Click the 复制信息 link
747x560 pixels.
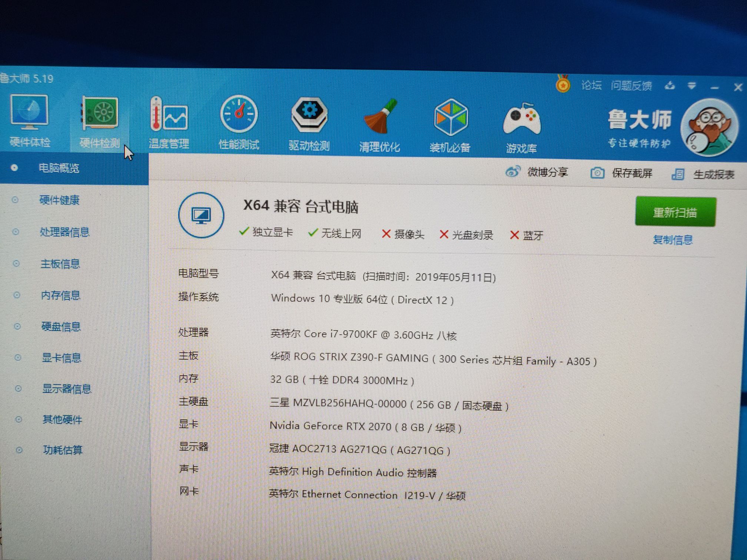(673, 240)
